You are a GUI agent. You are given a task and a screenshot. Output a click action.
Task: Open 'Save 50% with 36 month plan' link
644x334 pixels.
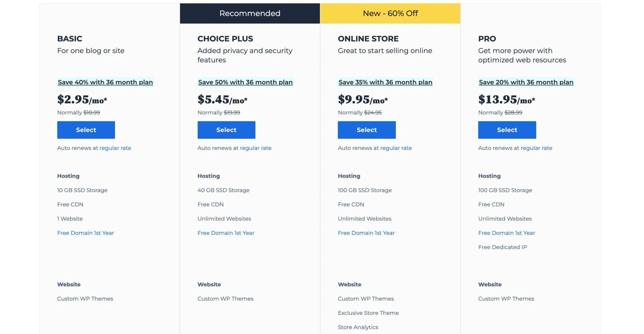(x=245, y=82)
